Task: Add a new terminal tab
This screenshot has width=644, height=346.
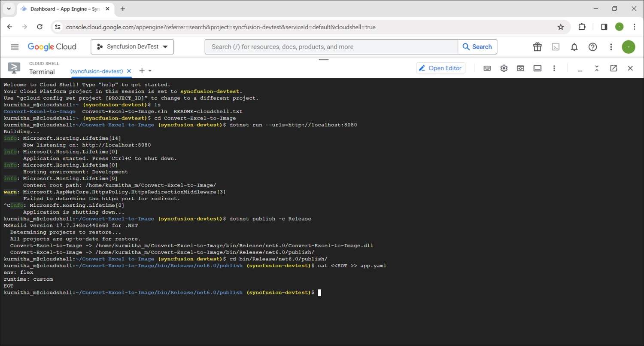Action: [x=142, y=70]
